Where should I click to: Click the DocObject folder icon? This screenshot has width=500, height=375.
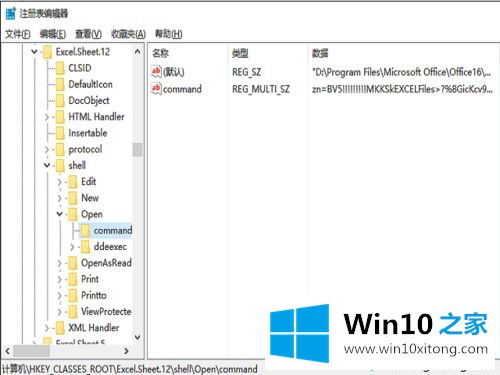60,101
